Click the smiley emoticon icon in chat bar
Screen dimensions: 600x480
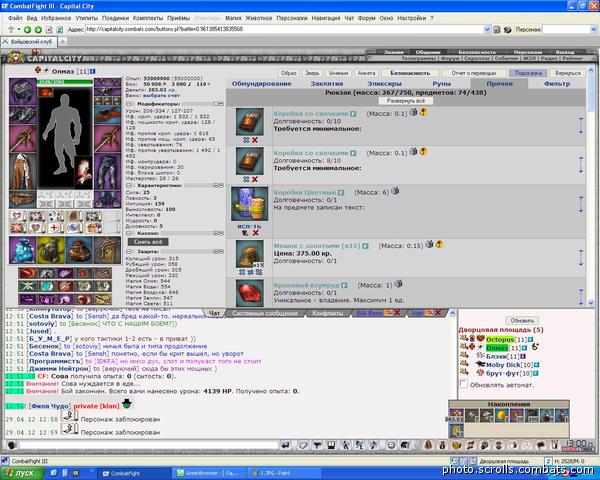(391, 445)
